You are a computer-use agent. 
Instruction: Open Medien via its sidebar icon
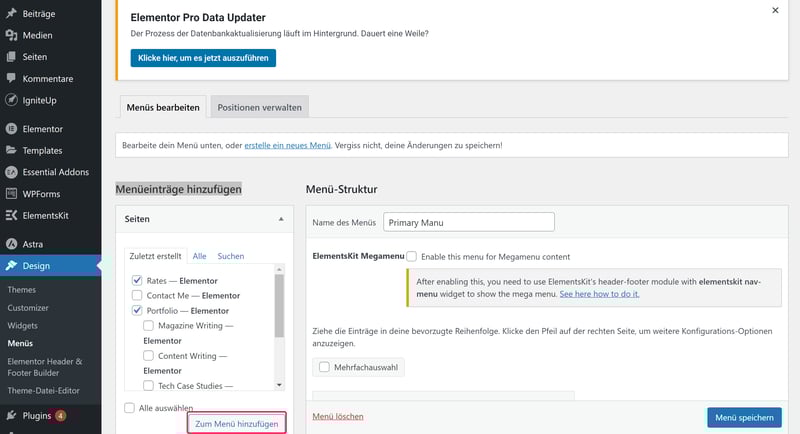pos(11,35)
